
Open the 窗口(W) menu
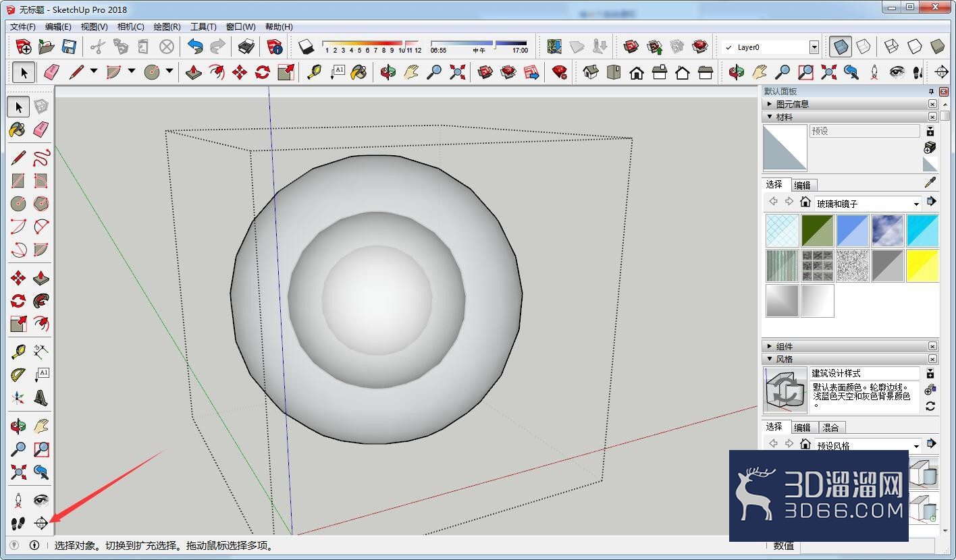coord(240,27)
